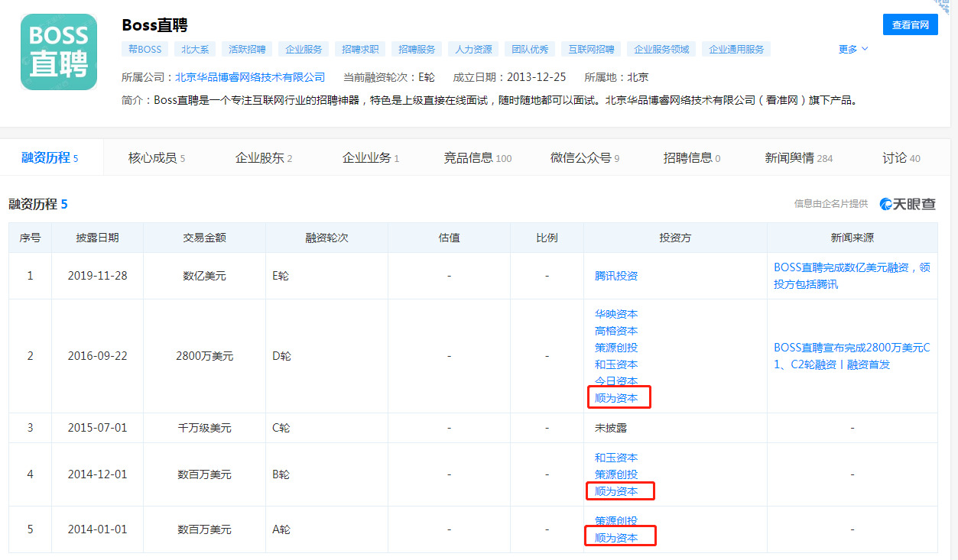Select date cell 2019-11-28
Screen dimensions: 958x560
tap(97, 276)
